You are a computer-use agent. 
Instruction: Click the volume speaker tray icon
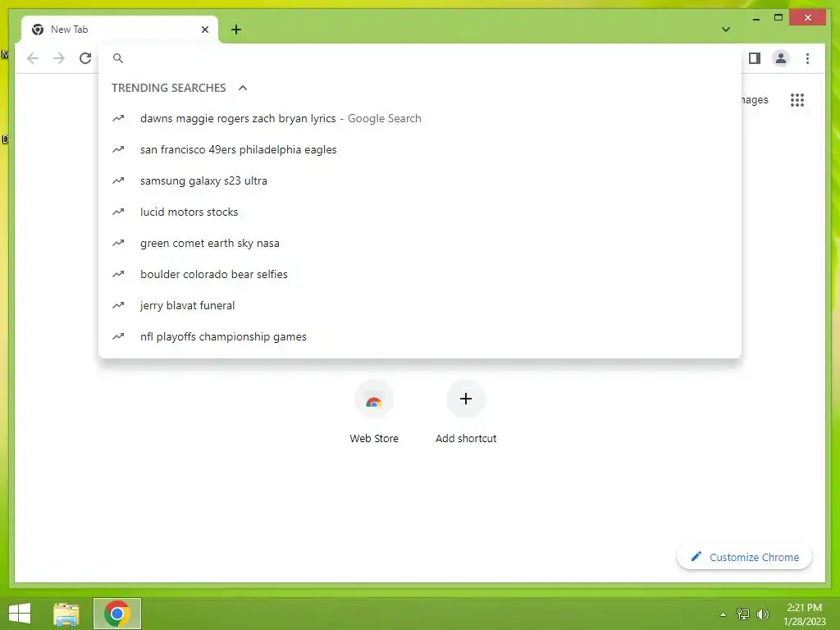762,614
